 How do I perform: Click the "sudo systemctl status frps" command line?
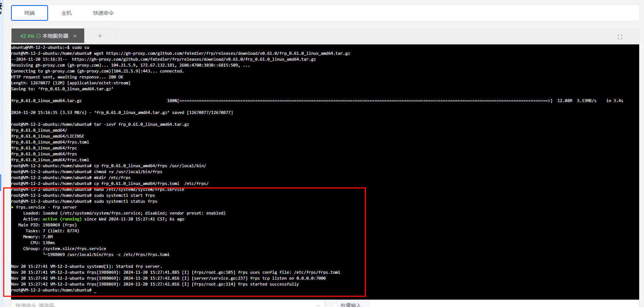[x=125, y=201]
